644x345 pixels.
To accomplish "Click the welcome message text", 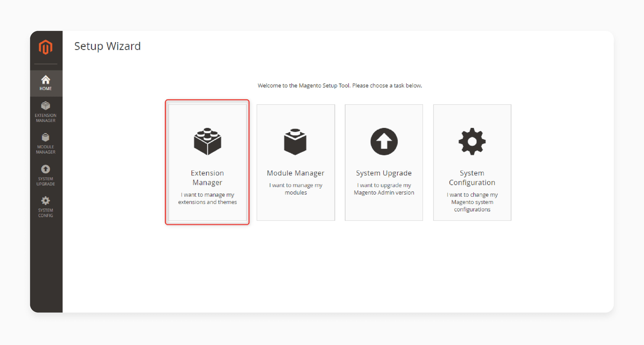I will pyautogui.click(x=340, y=86).
